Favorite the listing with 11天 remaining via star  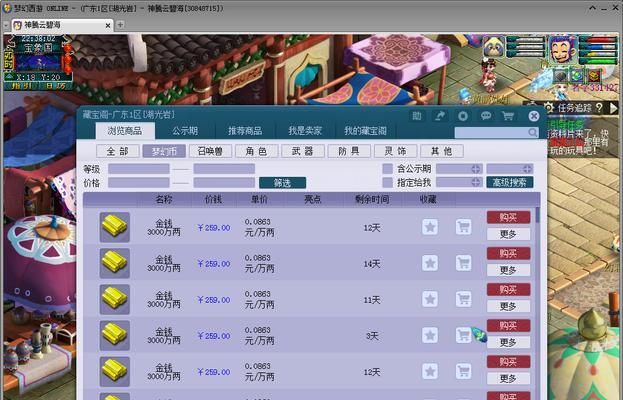[430, 299]
